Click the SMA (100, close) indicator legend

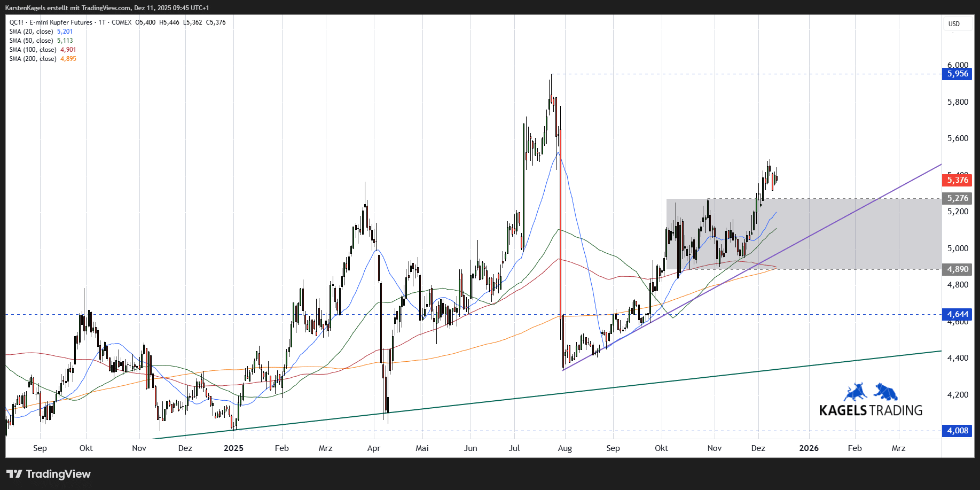pyautogui.click(x=33, y=50)
